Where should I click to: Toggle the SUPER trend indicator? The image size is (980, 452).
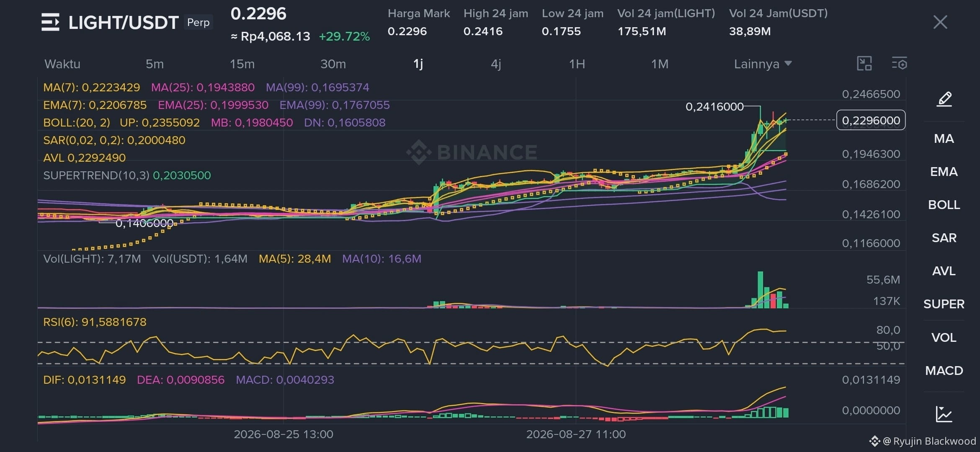[x=944, y=304]
